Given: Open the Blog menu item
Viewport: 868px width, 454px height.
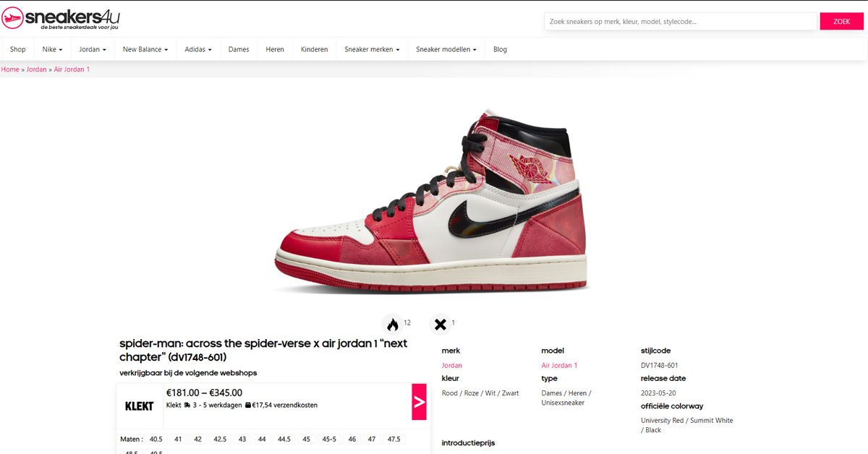Looking at the screenshot, I should 500,49.
